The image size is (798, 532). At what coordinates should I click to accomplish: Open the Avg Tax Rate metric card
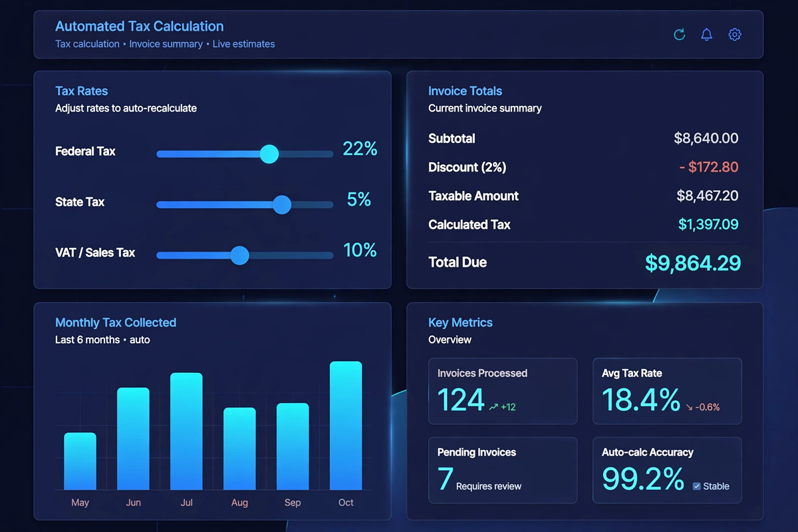667,391
